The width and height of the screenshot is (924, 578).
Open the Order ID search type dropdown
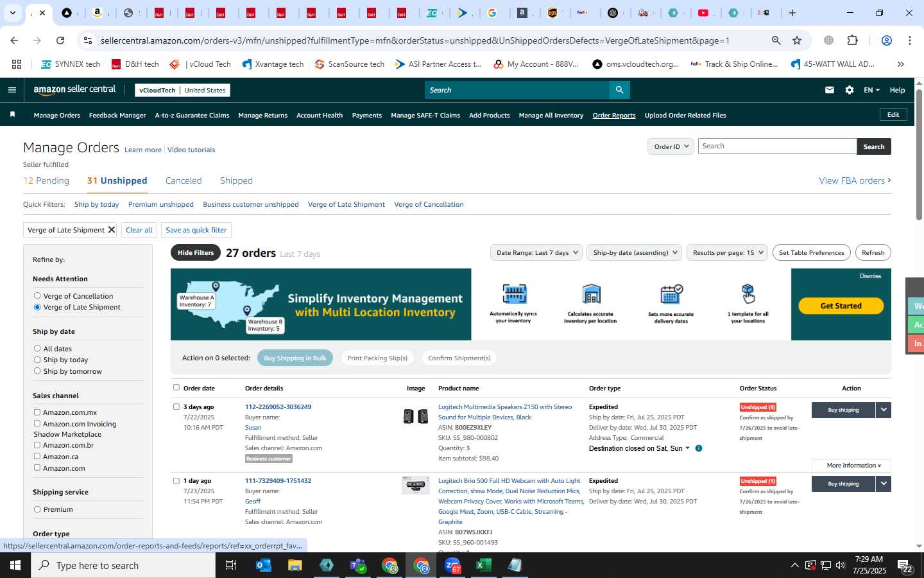(671, 146)
